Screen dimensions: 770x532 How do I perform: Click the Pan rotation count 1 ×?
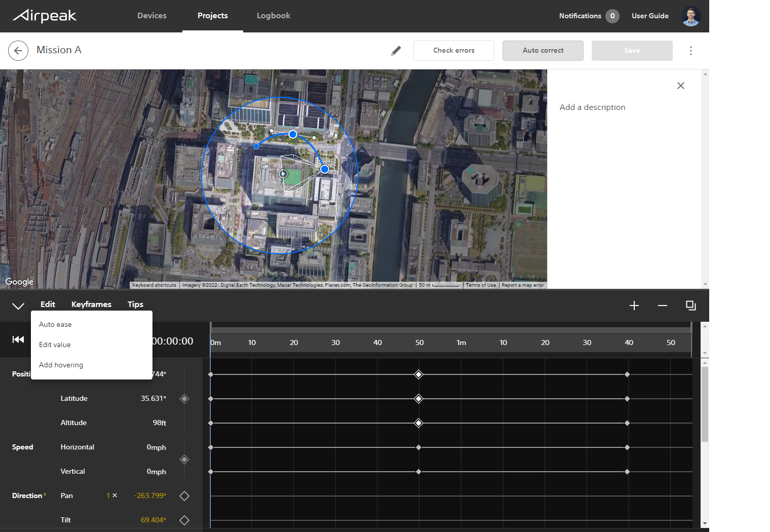(x=111, y=496)
